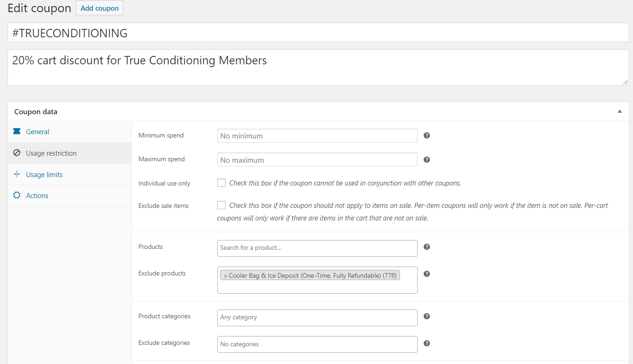This screenshot has height=364, width=633.
Task: Open the Product categories selector
Action: click(x=317, y=317)
